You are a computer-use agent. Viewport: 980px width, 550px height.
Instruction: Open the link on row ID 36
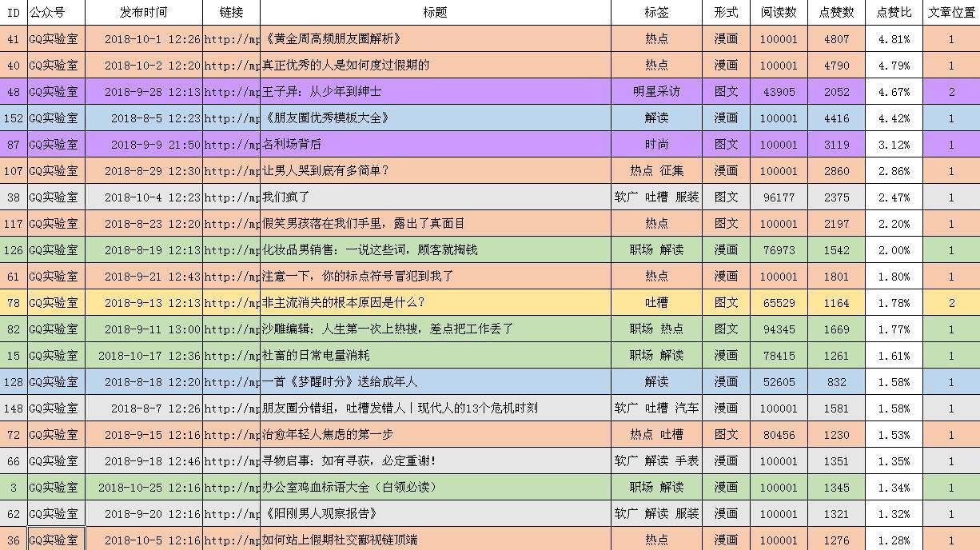coord(230,540)
